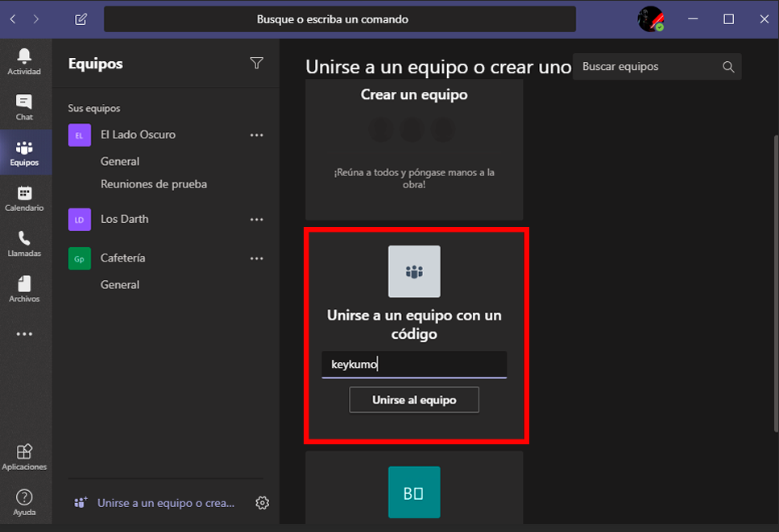
Task: Click the search magnifier in Buscar equipos
Action: click(x=727, y=67)
